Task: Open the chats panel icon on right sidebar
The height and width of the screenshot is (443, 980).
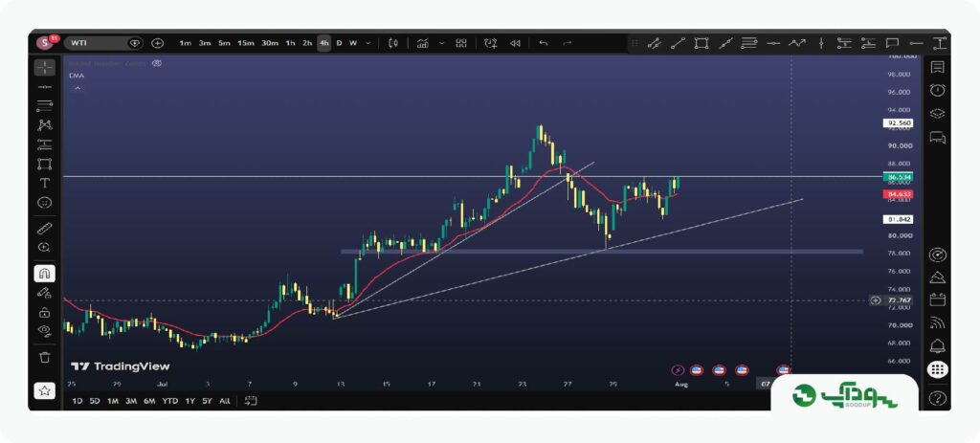Action: tap(937, 137)
